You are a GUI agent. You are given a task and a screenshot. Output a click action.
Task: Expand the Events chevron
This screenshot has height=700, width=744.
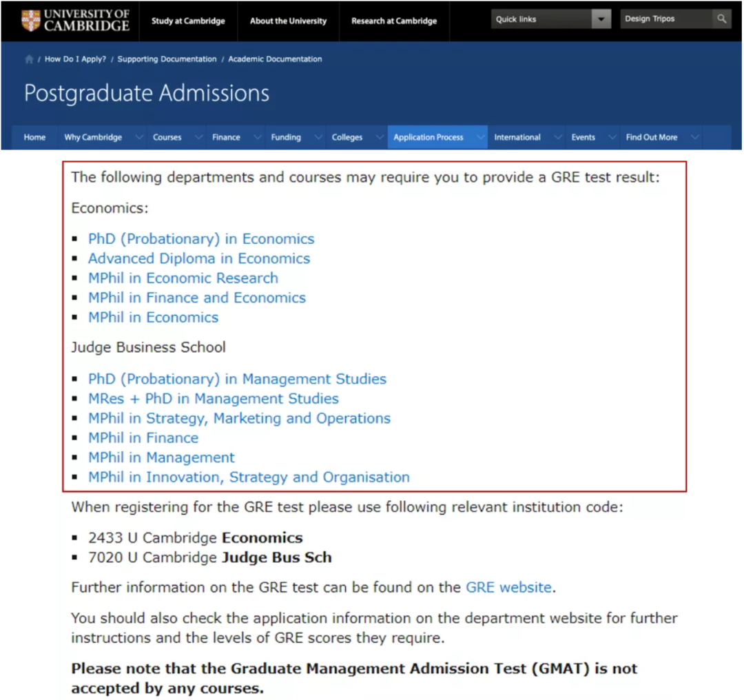[612, 137]
